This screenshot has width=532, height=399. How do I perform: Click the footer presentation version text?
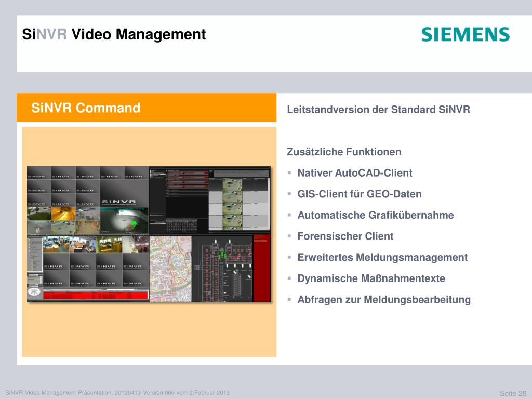pos(117,393)
